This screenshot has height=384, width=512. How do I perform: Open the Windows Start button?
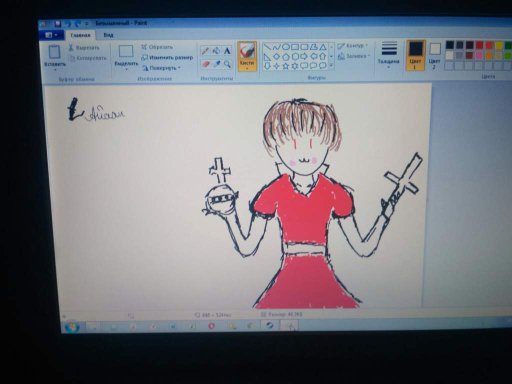pyautogui.click(x=72, y=327)
